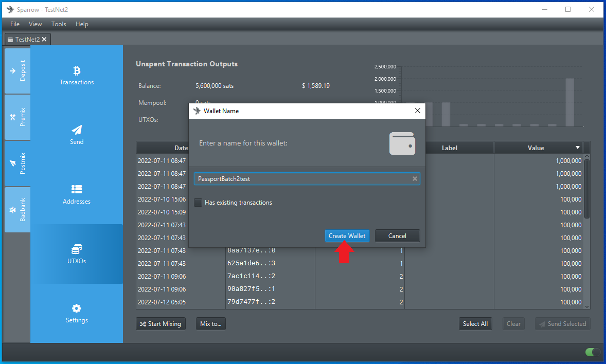Viewport: 606px width, 364px height.
Task: Sort by the Label column header
Action: click(x=450, y=148)
